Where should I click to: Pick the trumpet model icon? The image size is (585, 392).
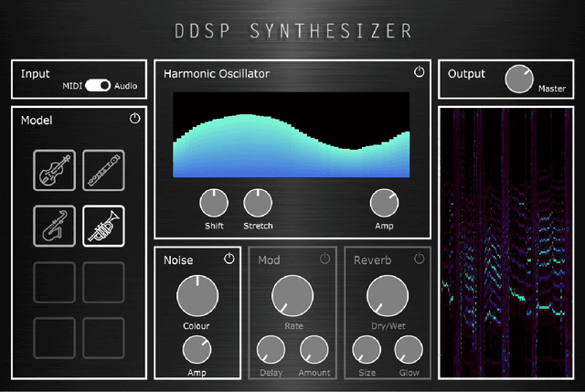tap(103, 226)
